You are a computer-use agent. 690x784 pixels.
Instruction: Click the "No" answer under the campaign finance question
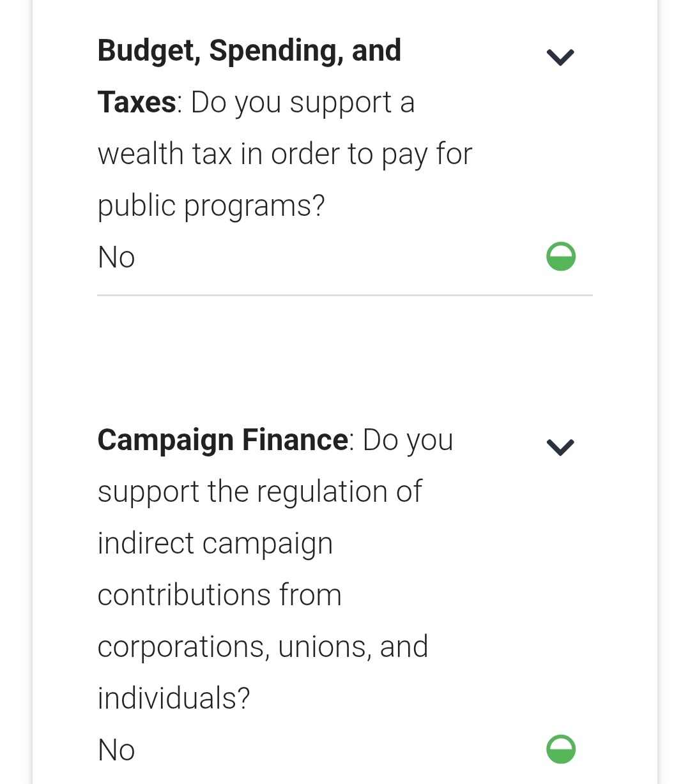tap(116, 750)
